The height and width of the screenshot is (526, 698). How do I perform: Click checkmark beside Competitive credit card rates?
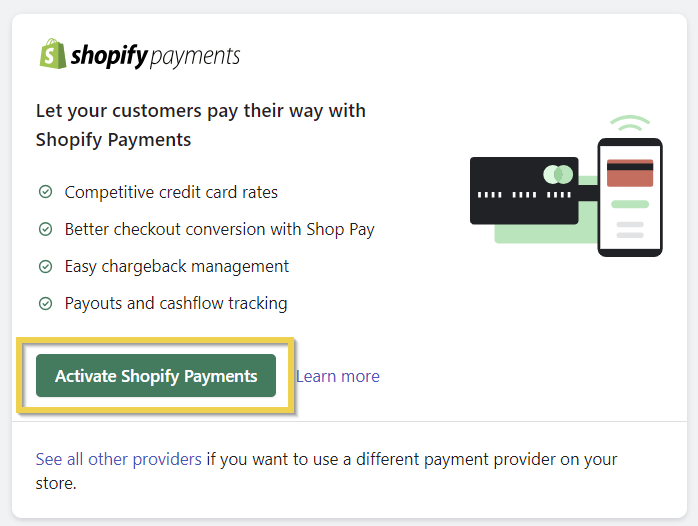[45, 192]
